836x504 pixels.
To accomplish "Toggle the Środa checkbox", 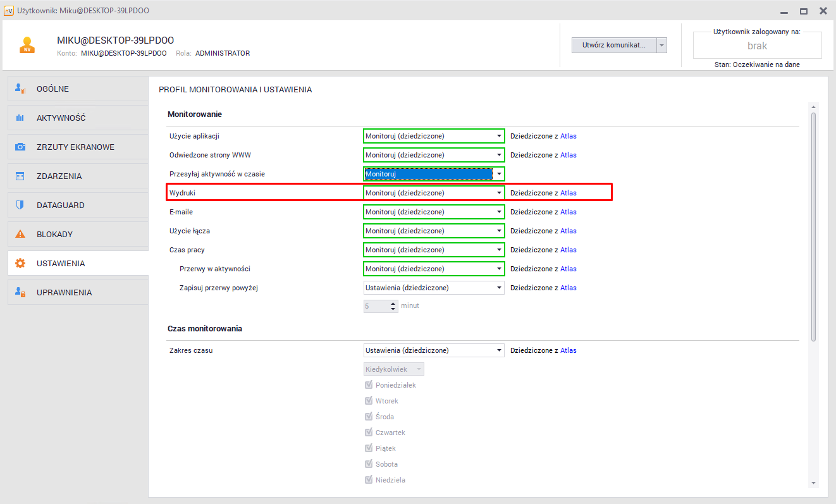I will click(369, 417).
